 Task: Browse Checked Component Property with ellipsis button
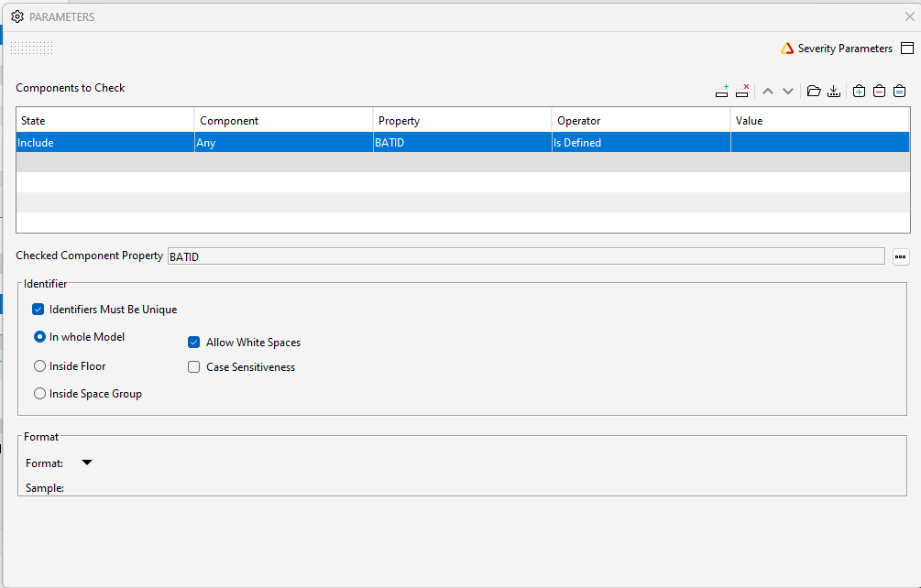pyautogui.click(x=901, y=256)
